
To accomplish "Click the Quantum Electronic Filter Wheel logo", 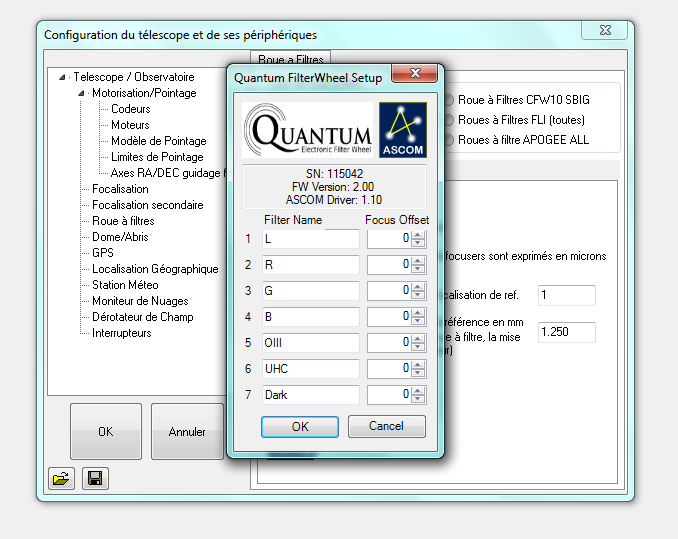I will click(x=308, y=130).
